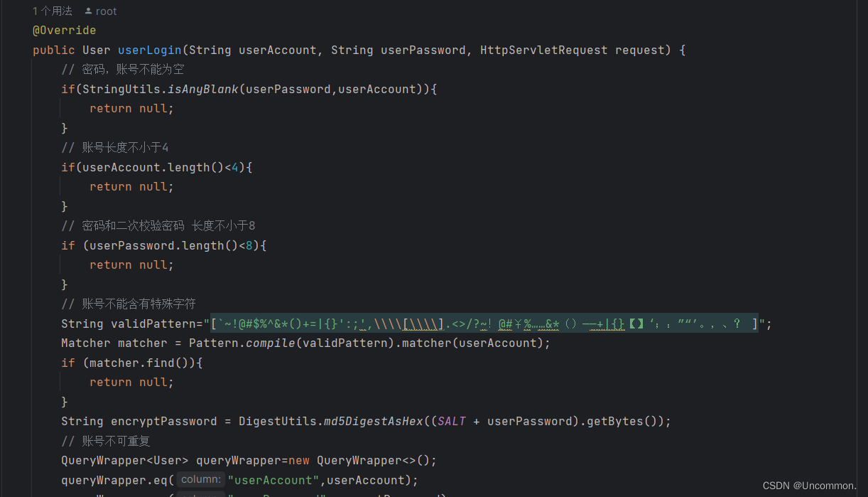
Task: Click the md5DigestAsHex method
Action: tap(374, 421)
